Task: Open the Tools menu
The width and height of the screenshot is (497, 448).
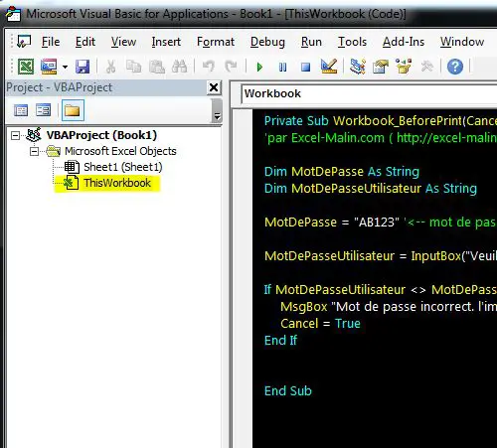Action: click(x=352, y=42)
